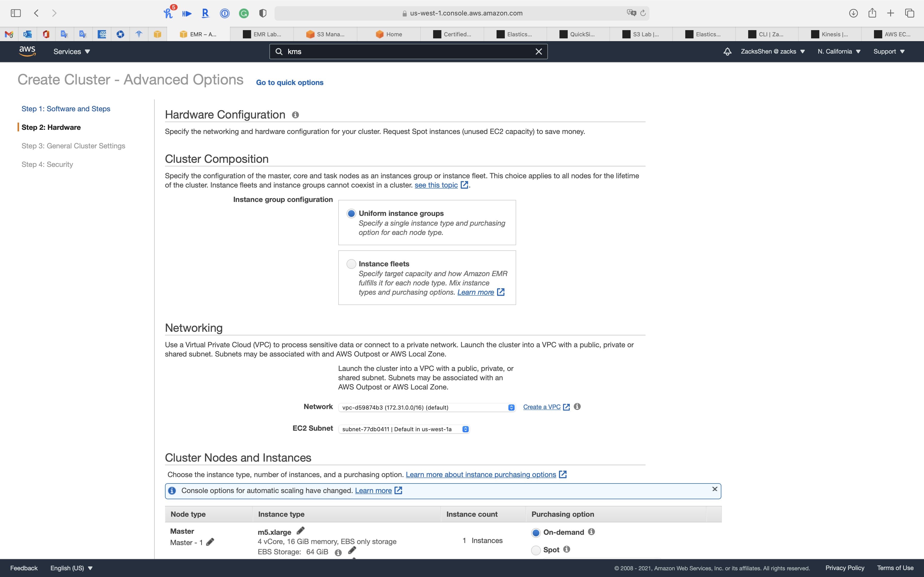Click pencil icon beside Master - 1

(x=210, y=542)
